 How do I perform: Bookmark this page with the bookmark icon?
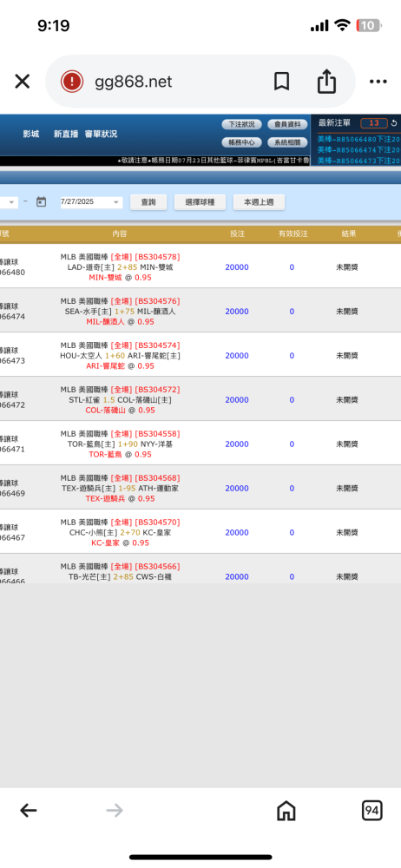click(281, 82)
